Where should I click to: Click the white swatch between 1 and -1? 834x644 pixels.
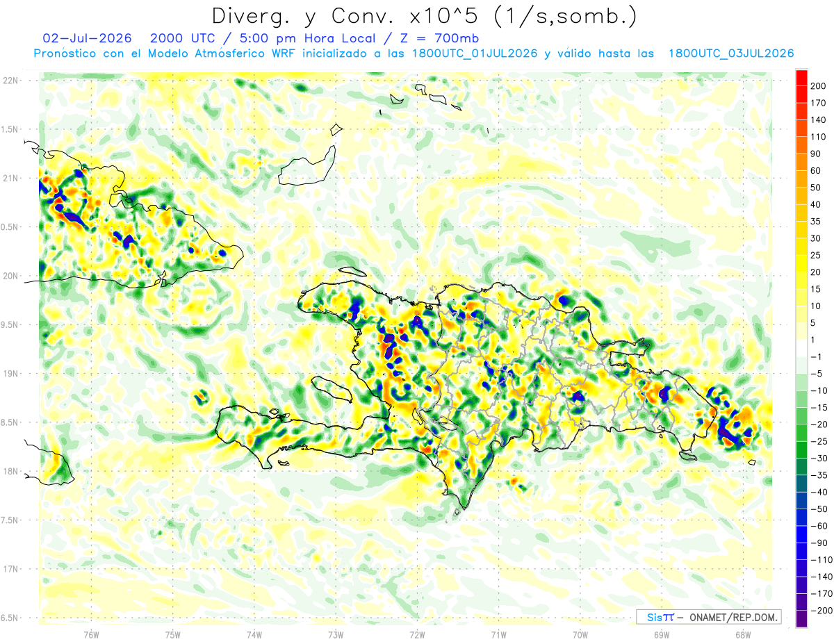[801, 349]
